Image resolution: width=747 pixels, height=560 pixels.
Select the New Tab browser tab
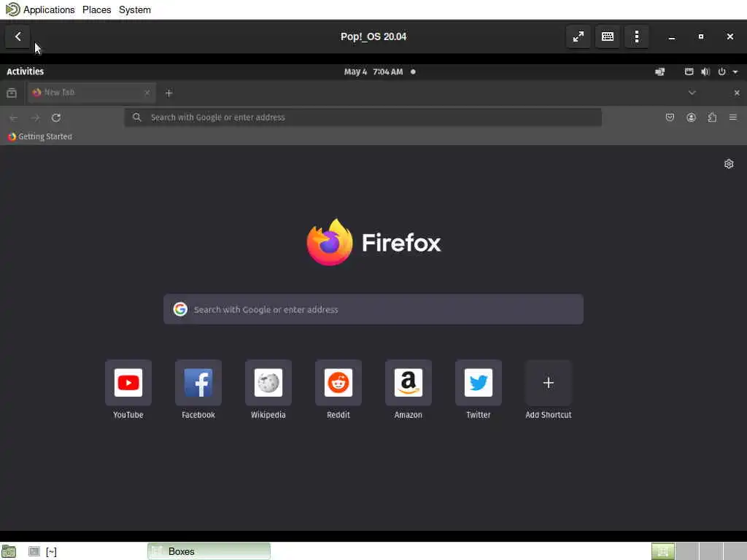[x=91, y=93]
